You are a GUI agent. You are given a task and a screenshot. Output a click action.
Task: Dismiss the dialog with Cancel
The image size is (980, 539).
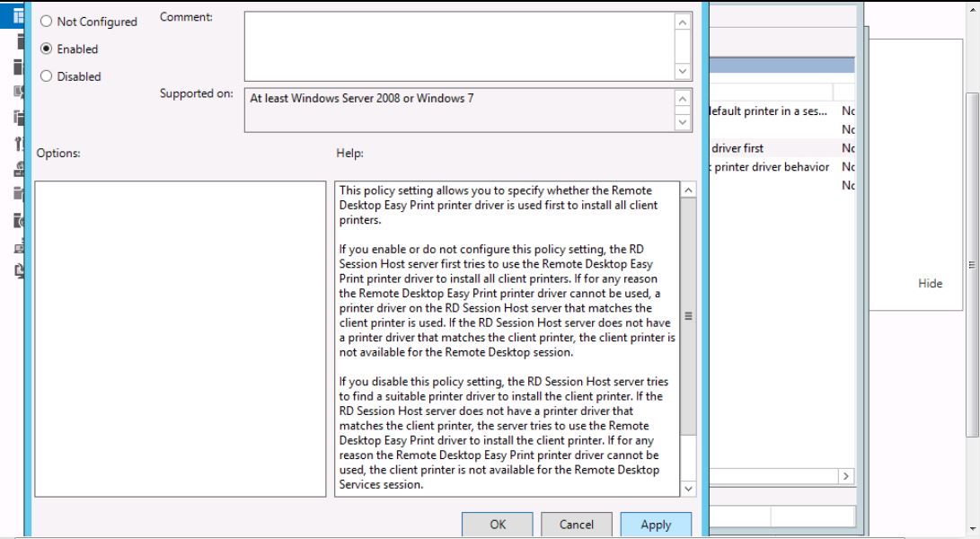[x=577, y=525]
